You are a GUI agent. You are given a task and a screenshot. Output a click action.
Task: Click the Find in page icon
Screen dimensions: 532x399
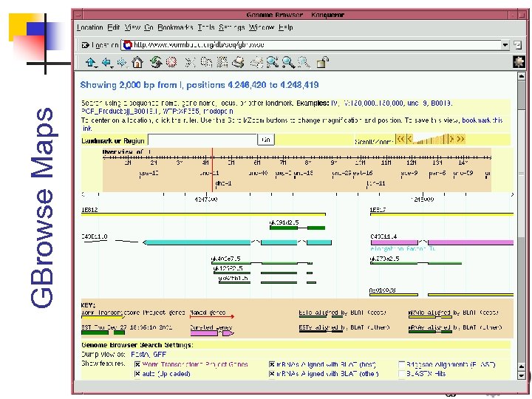click(x=256, y=62)
